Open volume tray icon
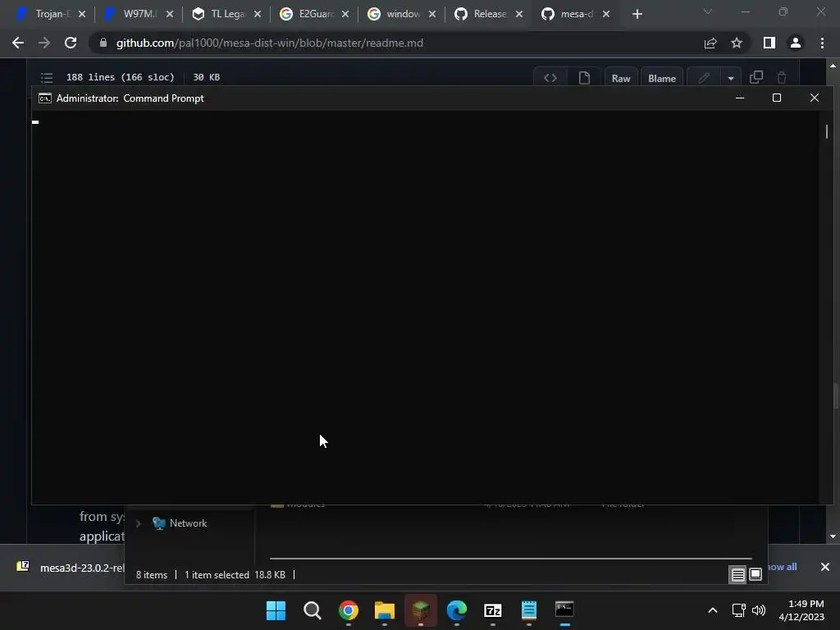Image resolution: width=840 pixels, height=630 pixels. click(759, 610)
